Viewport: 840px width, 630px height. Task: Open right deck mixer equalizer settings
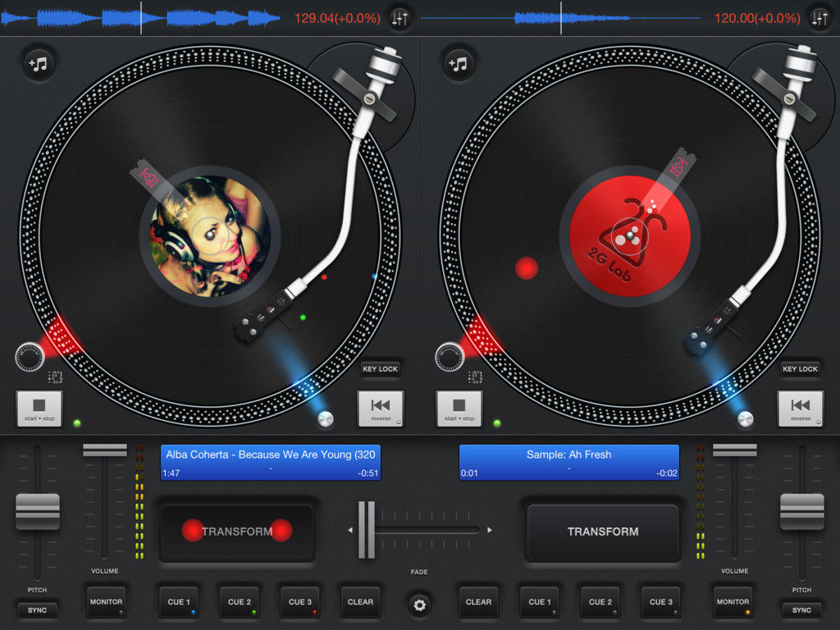[819, 18]
